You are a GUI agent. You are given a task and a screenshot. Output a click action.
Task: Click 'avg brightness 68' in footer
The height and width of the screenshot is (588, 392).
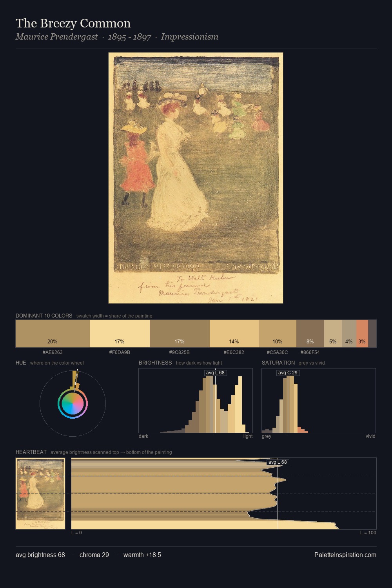click(x=40, y=555)
